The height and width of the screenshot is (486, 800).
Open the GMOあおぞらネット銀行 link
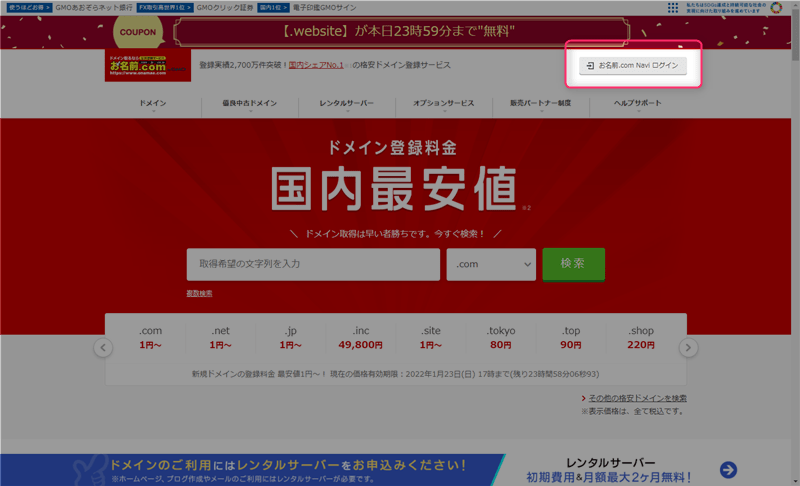tap(93, 8)
